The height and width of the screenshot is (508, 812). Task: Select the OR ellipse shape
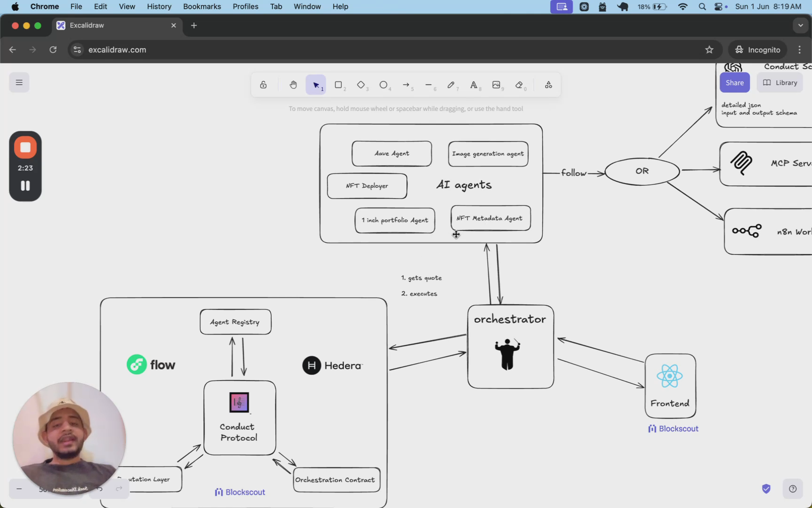coord(642,171)
